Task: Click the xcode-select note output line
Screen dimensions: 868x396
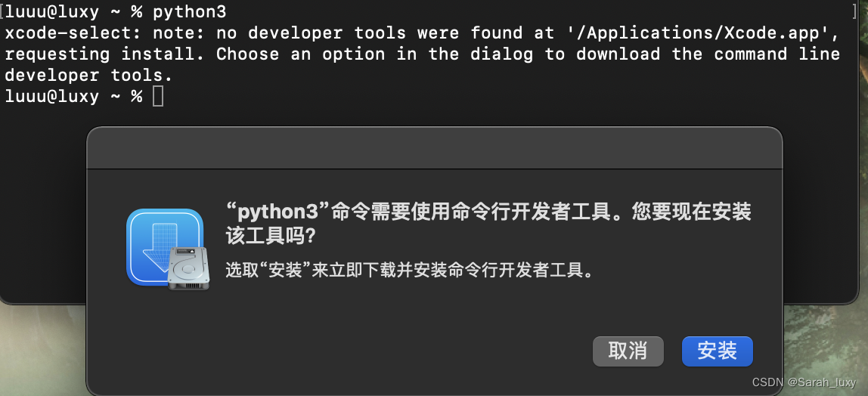Action: click(422, 33)
